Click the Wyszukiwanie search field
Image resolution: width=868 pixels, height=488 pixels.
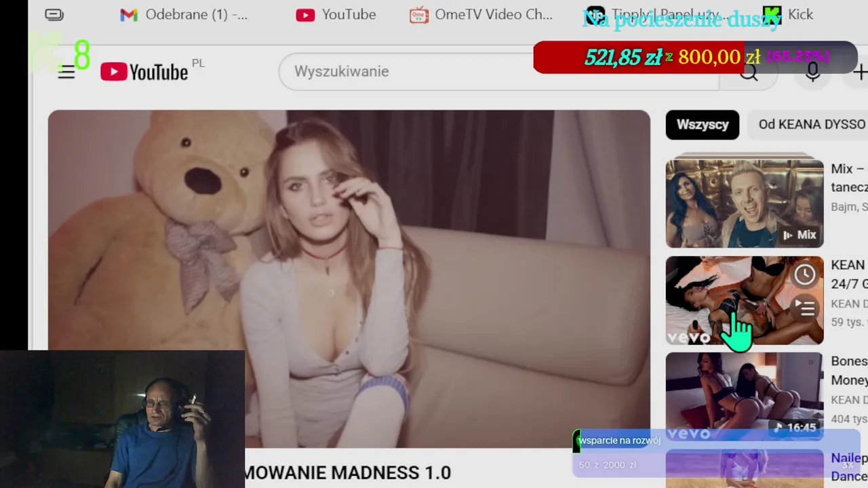point(498,71)
